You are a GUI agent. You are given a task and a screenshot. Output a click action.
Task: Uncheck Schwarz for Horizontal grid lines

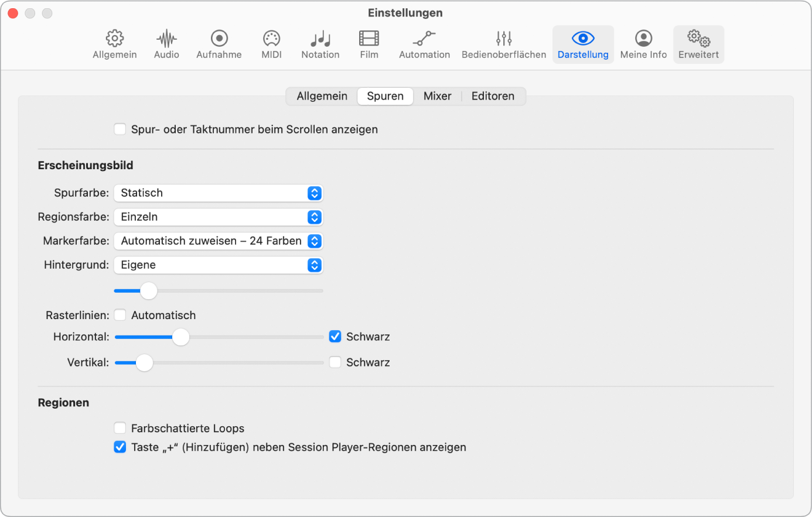click(x=335, y=337)
